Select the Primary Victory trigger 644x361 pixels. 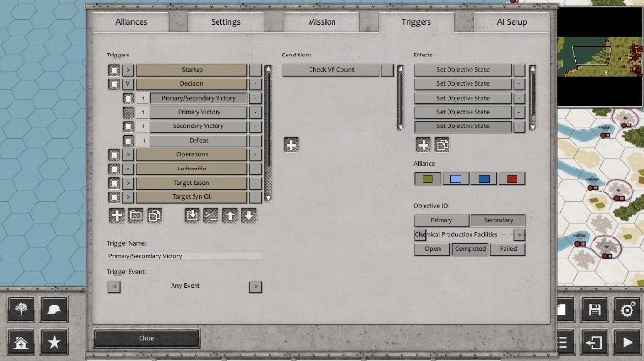[x=198, y=112]
